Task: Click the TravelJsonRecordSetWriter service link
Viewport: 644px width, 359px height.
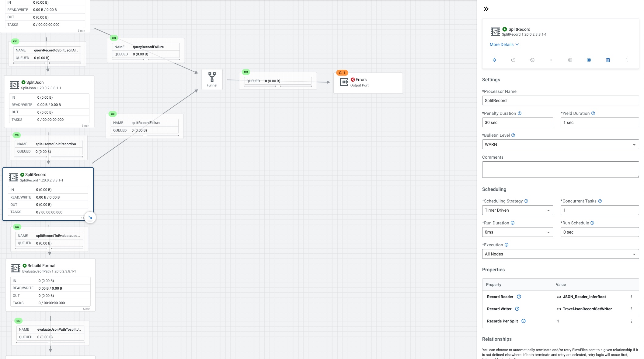Action: click(587, 309)
